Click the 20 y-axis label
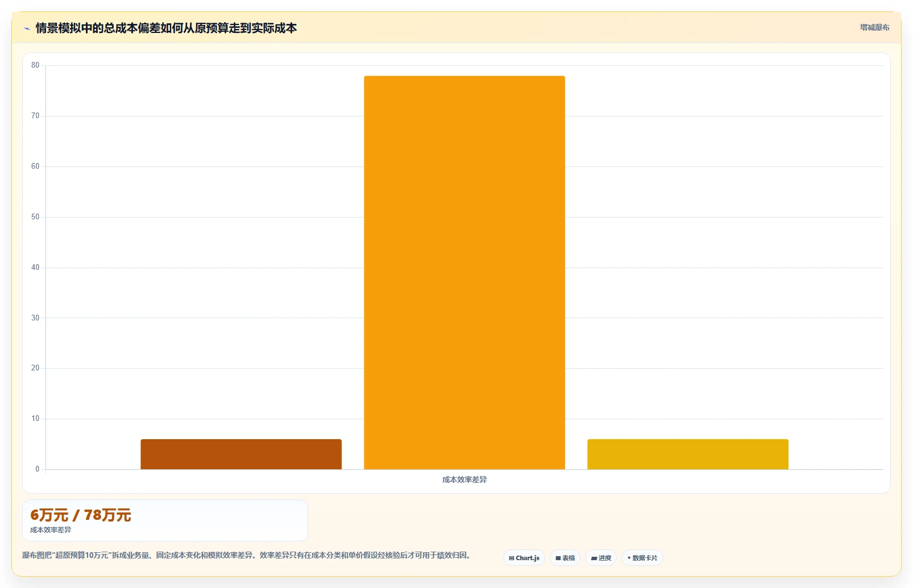The height and width of the screenshot is (588, 913). [x=35, y=368]
